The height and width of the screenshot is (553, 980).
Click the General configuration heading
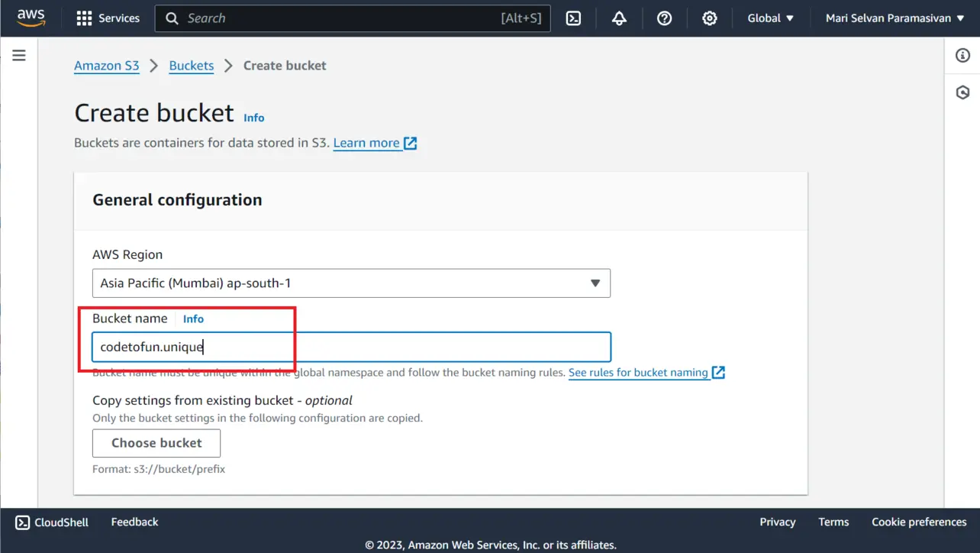tap(177, 200)
